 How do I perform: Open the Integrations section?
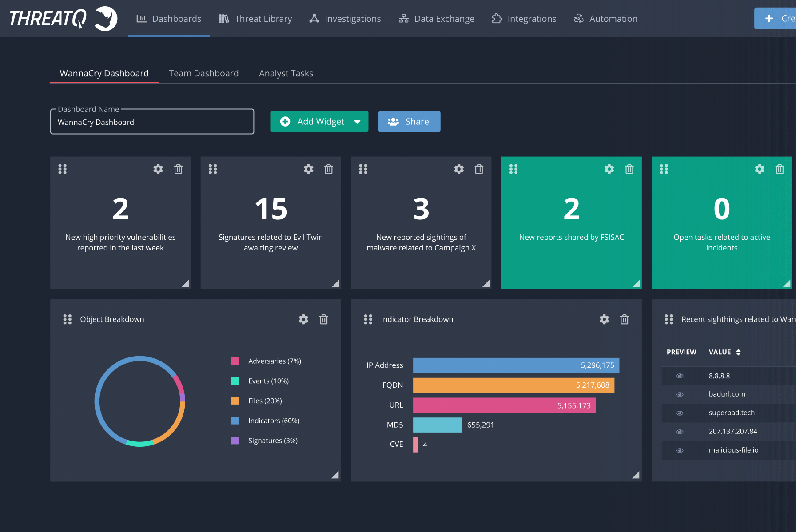click(x=524, y=19)
